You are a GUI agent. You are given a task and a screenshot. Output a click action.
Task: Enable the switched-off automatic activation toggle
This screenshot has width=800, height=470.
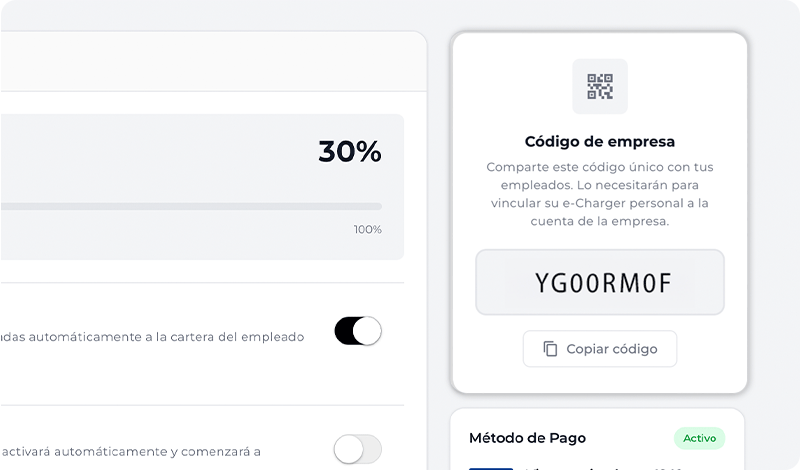click(x=358, y=449)
